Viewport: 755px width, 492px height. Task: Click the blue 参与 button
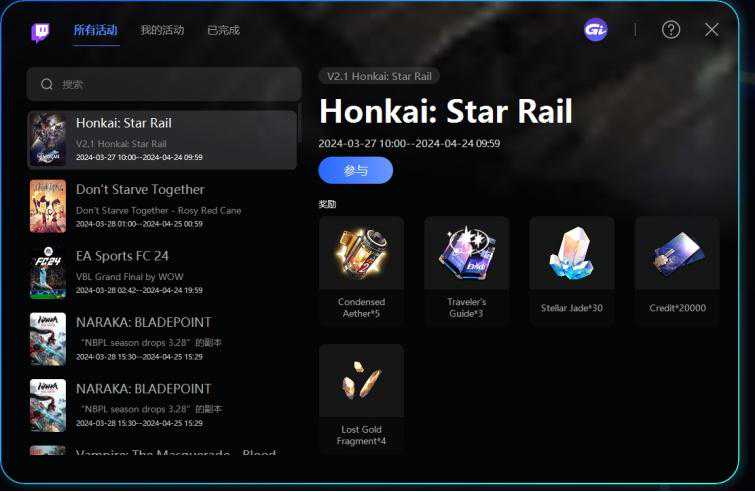[355, 170]
